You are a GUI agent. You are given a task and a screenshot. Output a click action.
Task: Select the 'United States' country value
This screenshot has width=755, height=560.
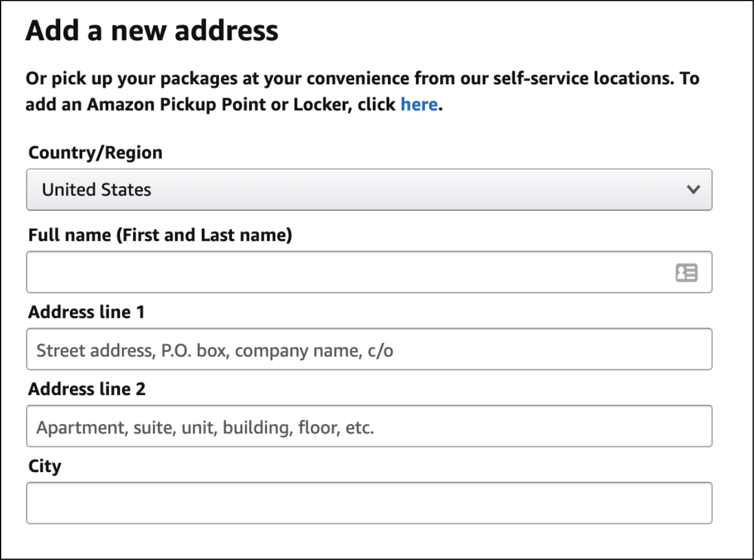[x=96, y=190]
